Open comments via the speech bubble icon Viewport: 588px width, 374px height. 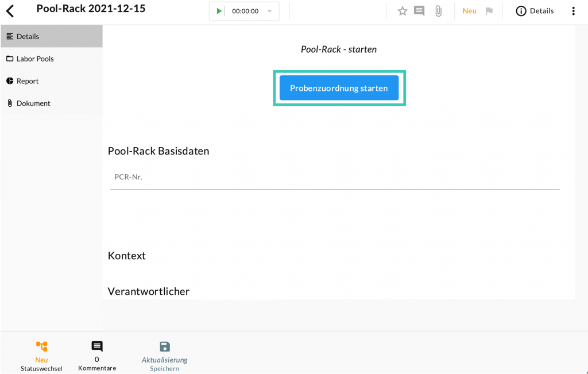419,11
